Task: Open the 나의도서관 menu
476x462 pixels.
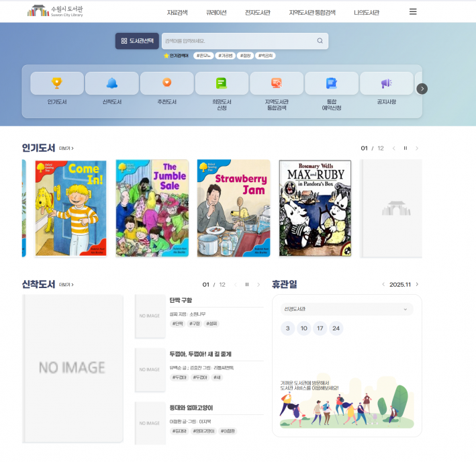Action: [367, 13]
